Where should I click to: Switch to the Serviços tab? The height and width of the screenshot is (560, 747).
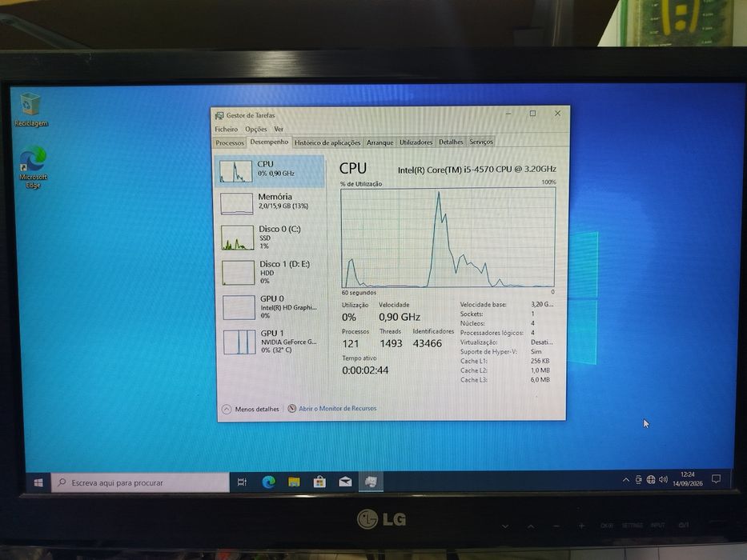click(481, 142)
